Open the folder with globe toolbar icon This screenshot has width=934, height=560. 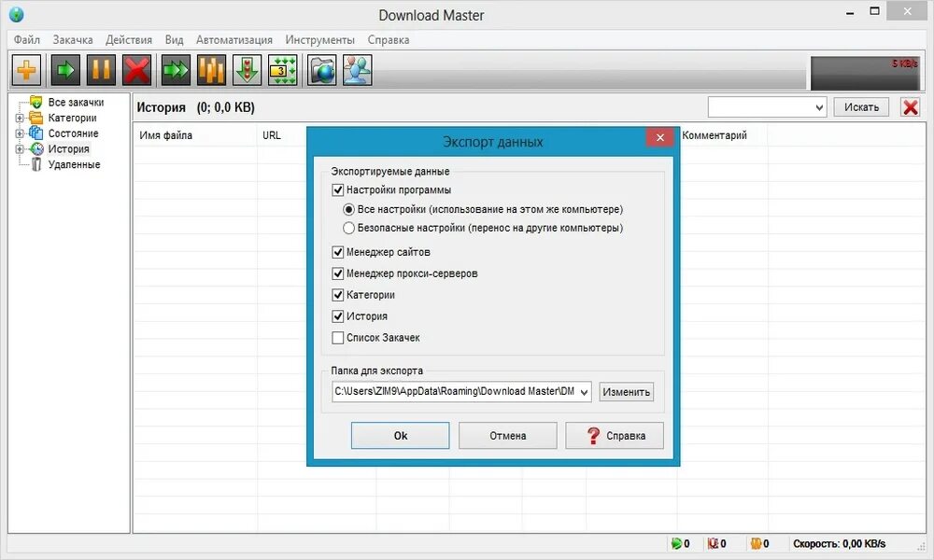pos(321,70)
